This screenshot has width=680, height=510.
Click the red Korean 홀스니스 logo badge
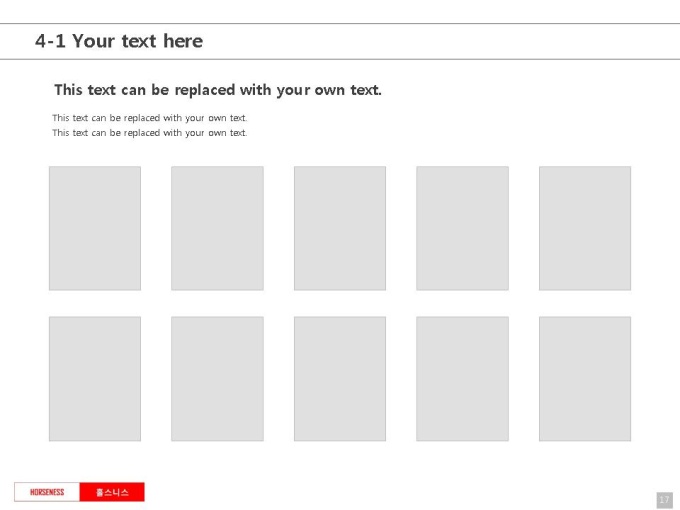tap(112, 492)
